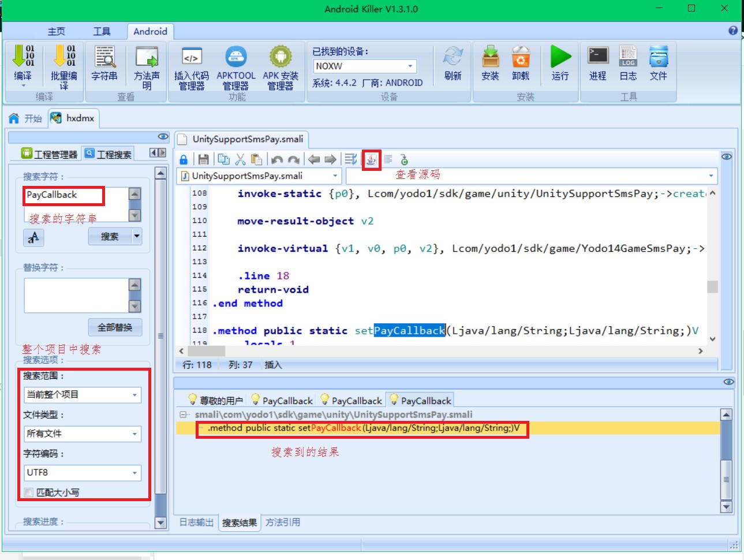This screenshot has width=744, height=560.
Task: Navigate back with the left arrow icon
Action: pos(314,159)
